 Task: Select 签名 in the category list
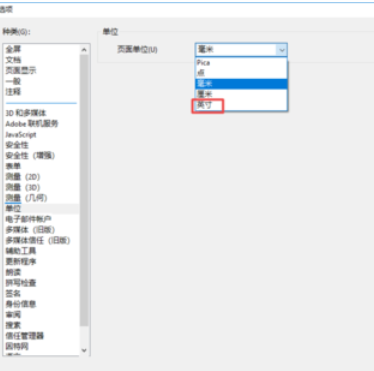tap(13, 293)
